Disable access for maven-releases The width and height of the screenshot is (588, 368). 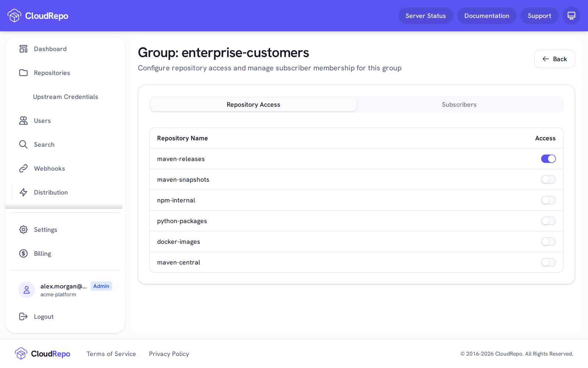[548, 159]
